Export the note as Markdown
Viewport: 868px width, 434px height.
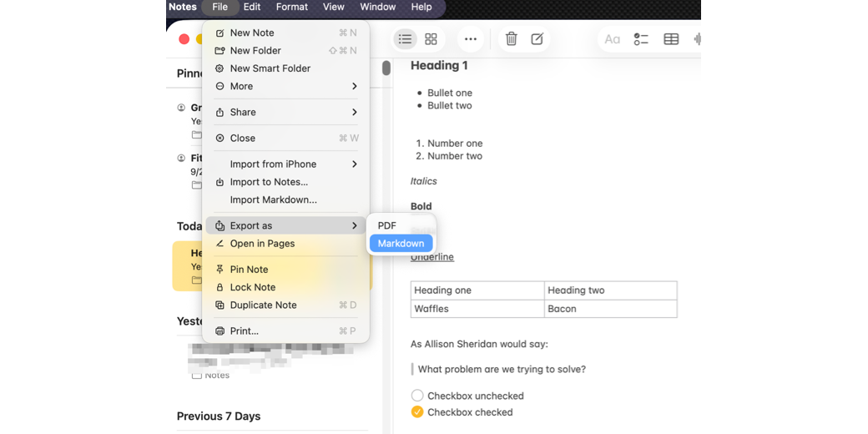pyautogui.click(x=401, y=243)
